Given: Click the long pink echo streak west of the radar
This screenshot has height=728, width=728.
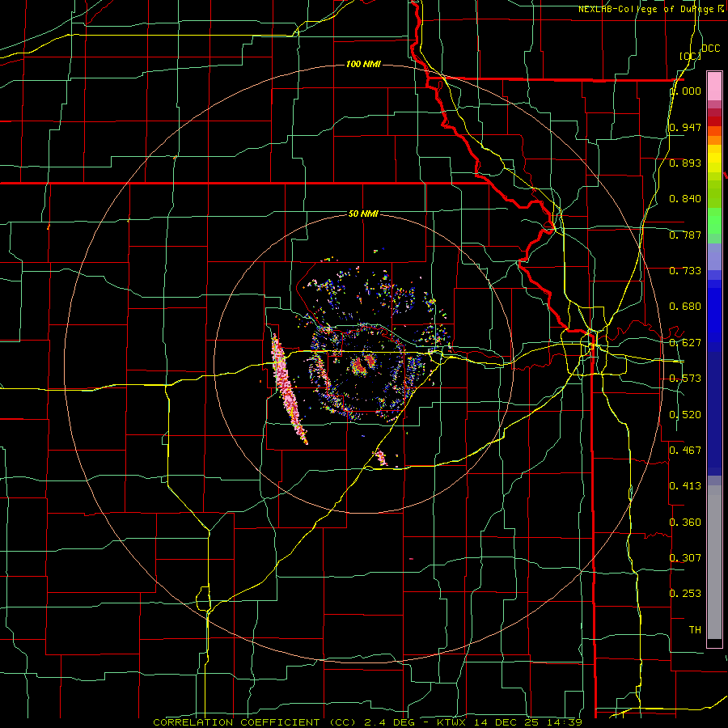Looking at the screenshot, I should pos(289,389).
